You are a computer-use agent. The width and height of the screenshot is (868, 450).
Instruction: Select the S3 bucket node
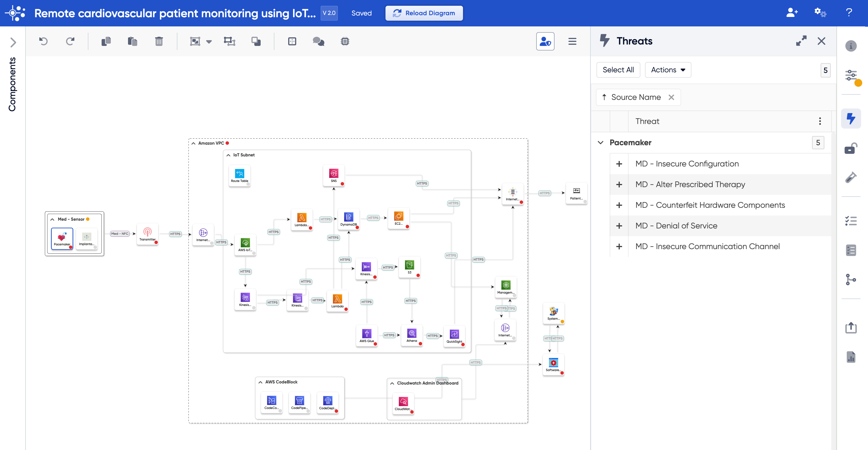coord(409,267)
